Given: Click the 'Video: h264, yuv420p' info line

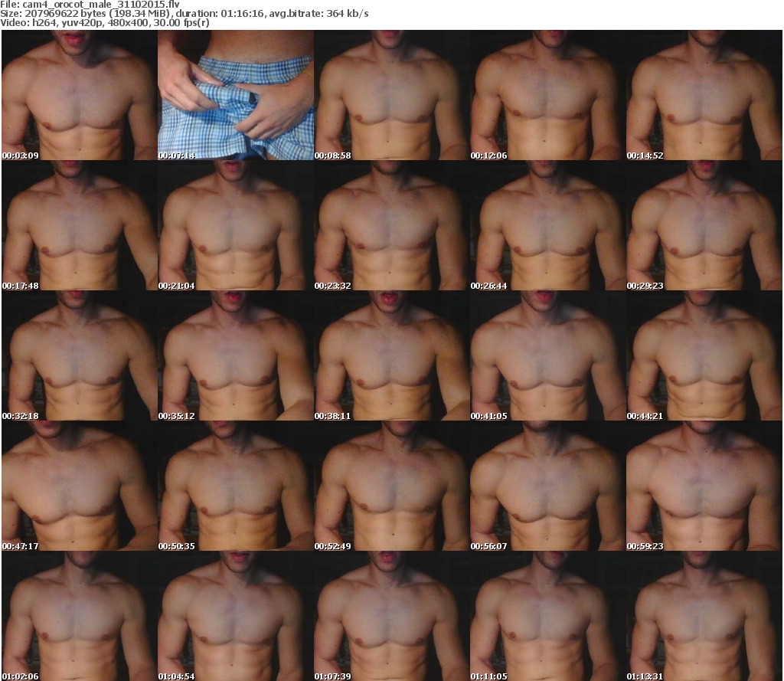Looking at the screenshot, I should (x=104, y=23).
